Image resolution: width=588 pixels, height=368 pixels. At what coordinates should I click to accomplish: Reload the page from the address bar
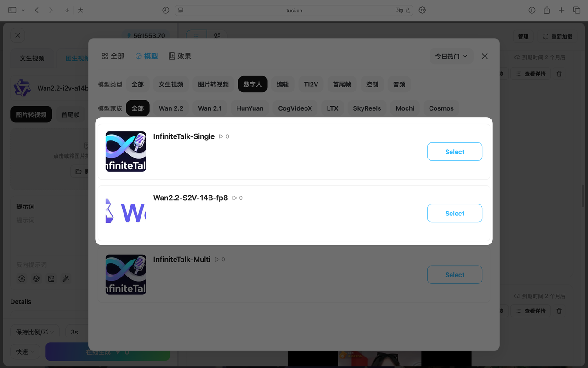(x=408, y=10)
